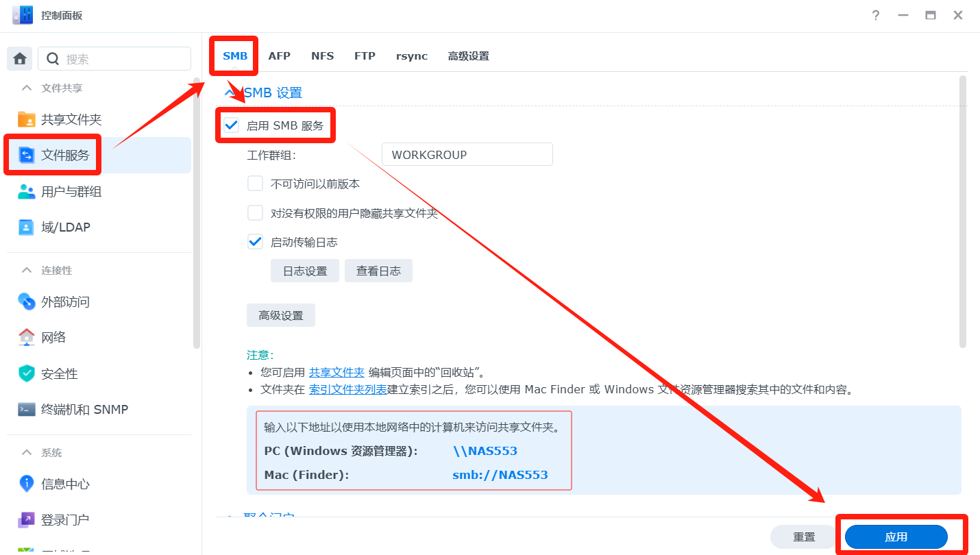Toggle the Enable SMB service (启用 SMB 服务) checkbox
Screen dimensions: 980x555
click(232, 125)
